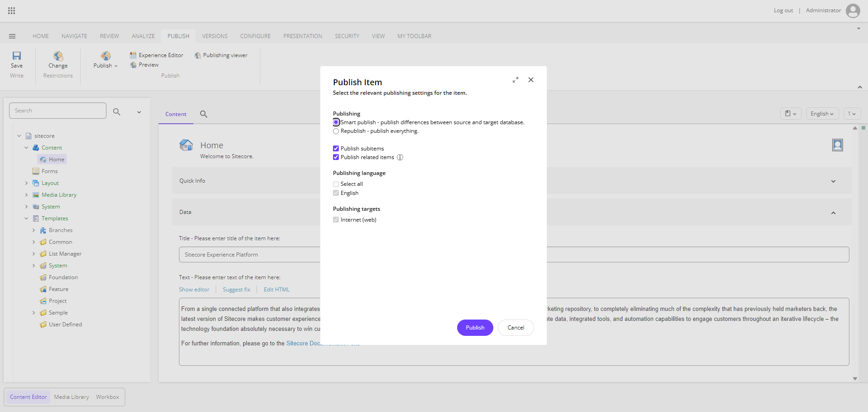Collapse the Content tree node
868x412 pixels.
(x=26, y=148)
